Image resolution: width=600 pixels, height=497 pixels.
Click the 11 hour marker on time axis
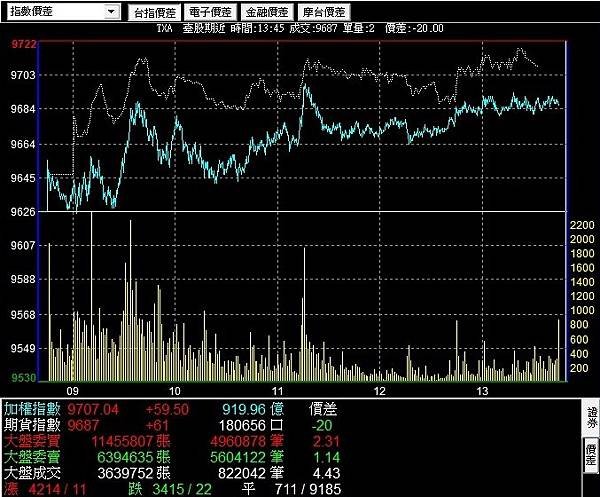click(x=277, y=391)
